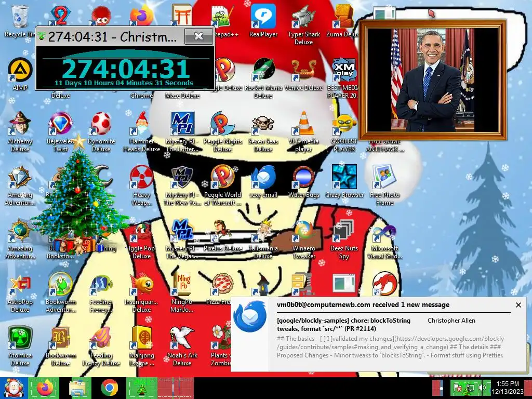Viewport: 532px width, 399px height.
Task: Select the Peggle World of Warcraft icon
Action: point(222,185)
